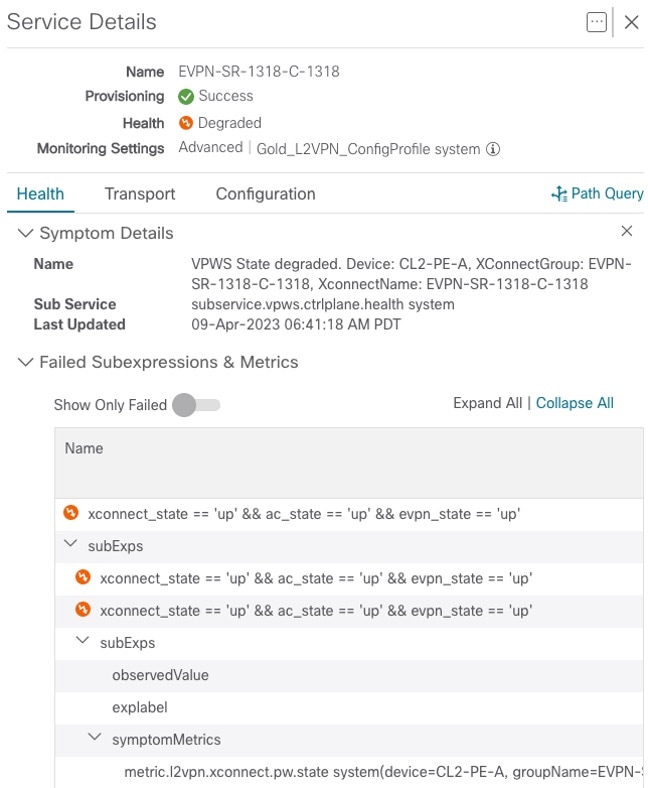Screen dimensions: 648x788
Task: Select the explabel tree row
Action: coord(139,707)
